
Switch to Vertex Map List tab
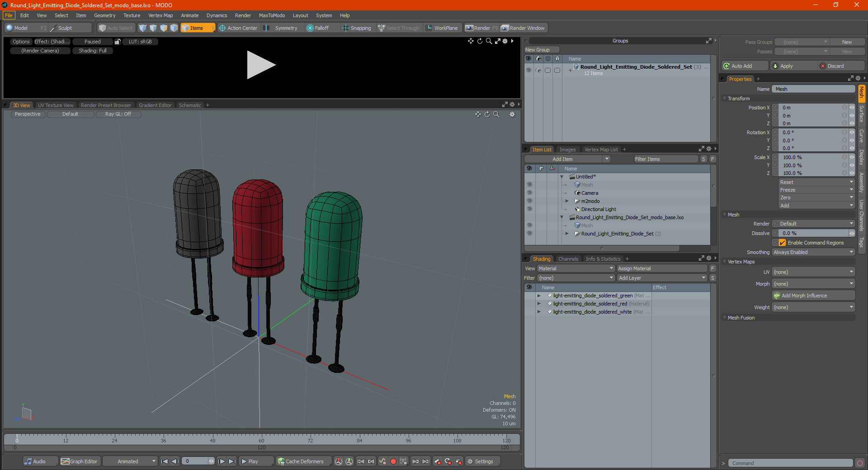601,150
